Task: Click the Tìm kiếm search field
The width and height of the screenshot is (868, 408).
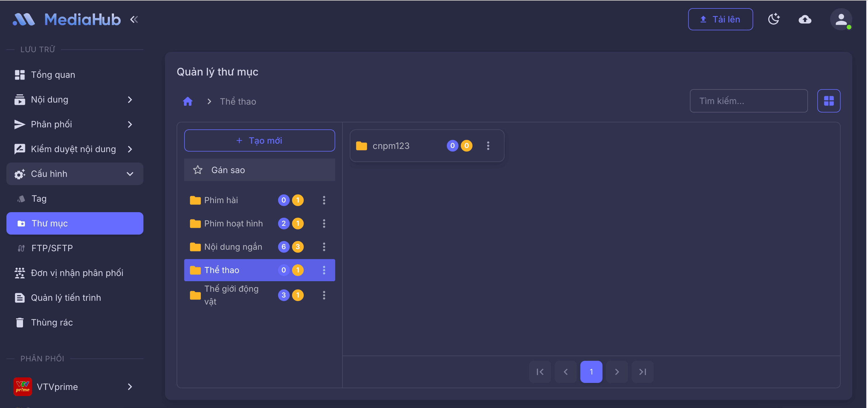Action: click(748, 101)
